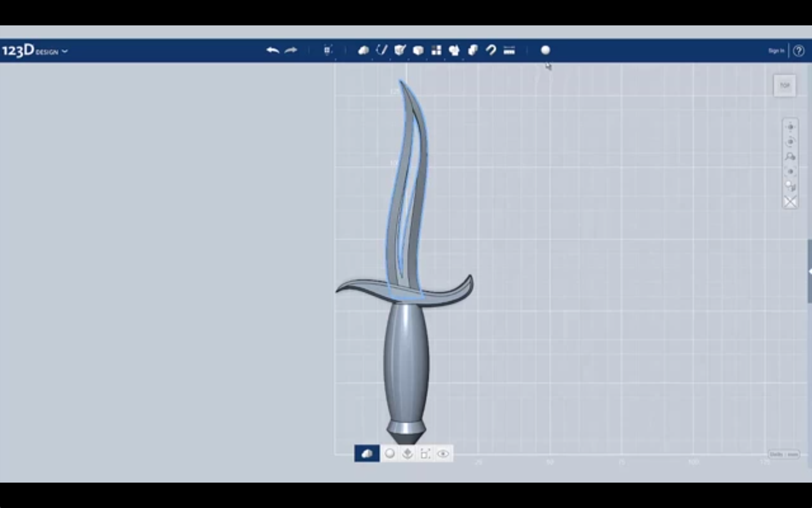The width and height of the screenshot is (812, 508).
Task: Click the Fit to view tool
Action: click(x=790, y=172)
